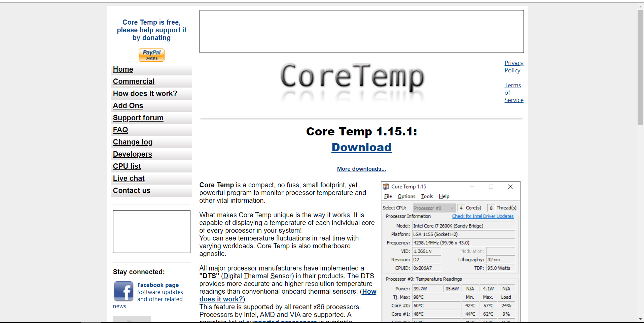This screenshot has width=644, height=323.
Task: Click the Tj. Max value 98°C
Action: (x=436, y=297)
